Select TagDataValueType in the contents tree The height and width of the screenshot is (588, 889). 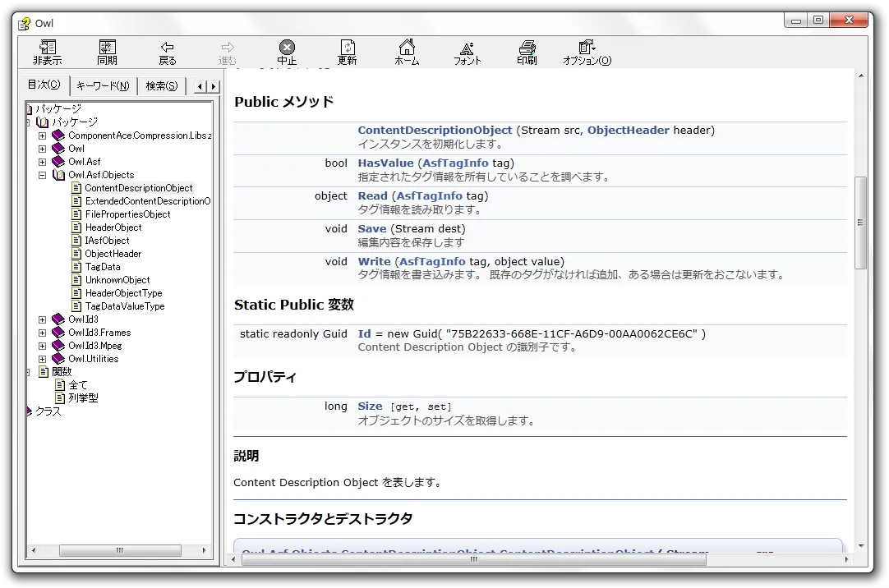pyautogui.click(x=125, y=306)
